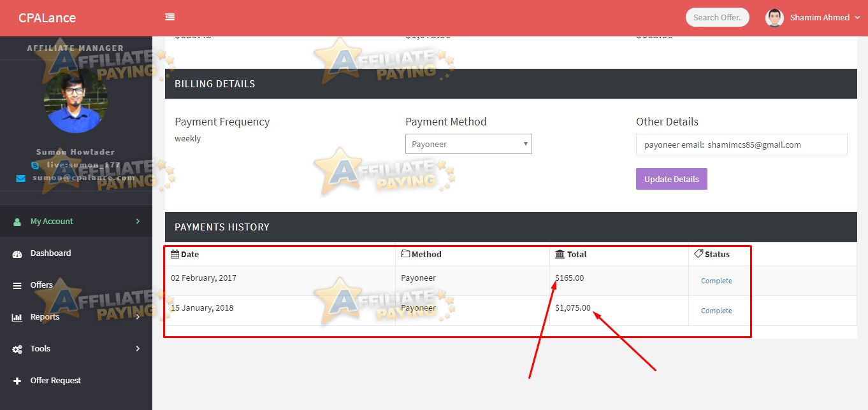Click inside the Search Offer field
868x410 pixels.
(x=717, y=17)
